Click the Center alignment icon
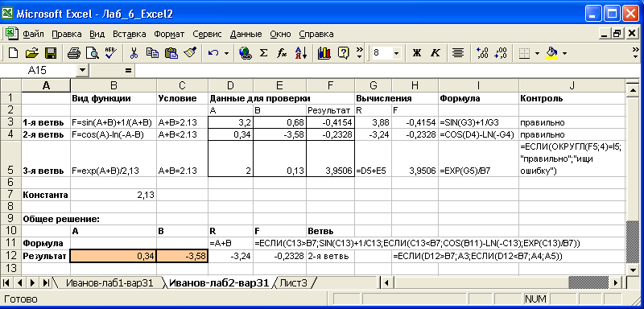 pos(458,53)
